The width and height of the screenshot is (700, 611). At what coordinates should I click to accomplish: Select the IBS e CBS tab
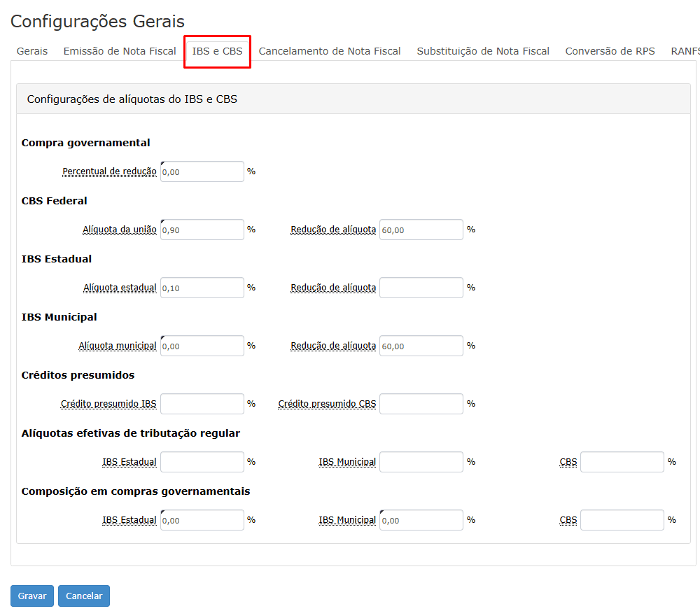(218, 51)
